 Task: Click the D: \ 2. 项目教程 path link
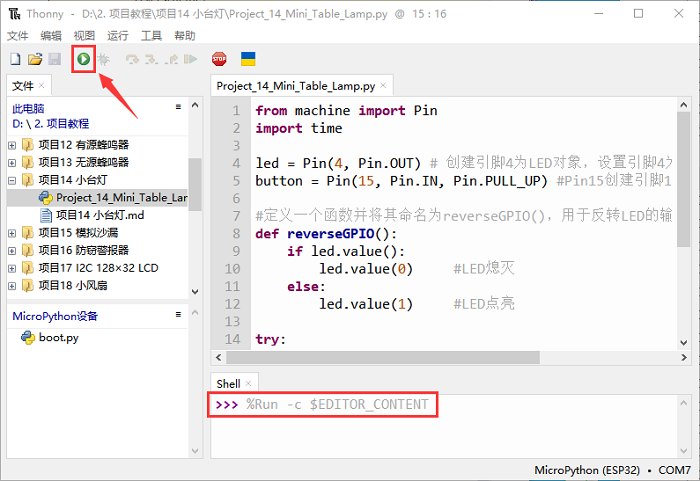coord(52,124)
